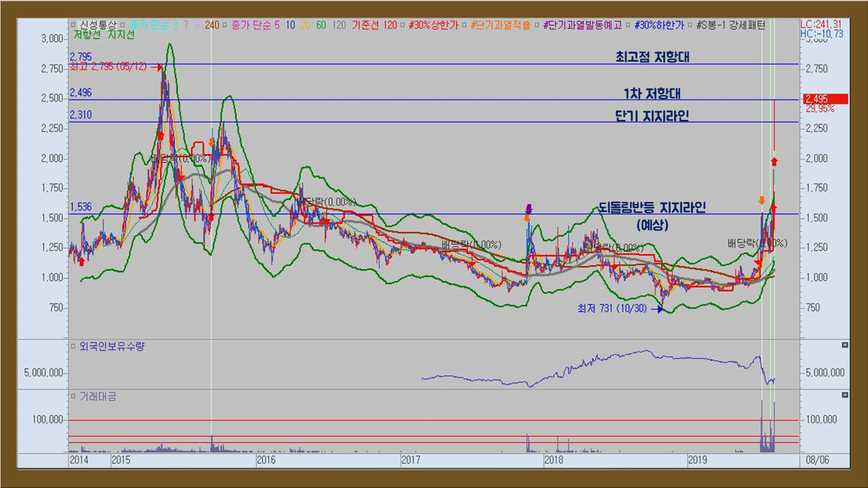868x488 pixels.
Task: Click the 1,536 support line label
Action: (x=81, y=207)
